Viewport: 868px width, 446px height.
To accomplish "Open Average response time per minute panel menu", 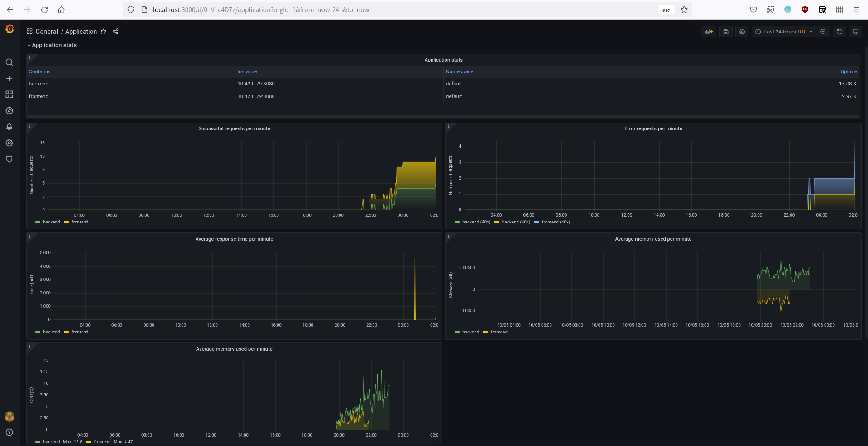I will coord(234,239).
